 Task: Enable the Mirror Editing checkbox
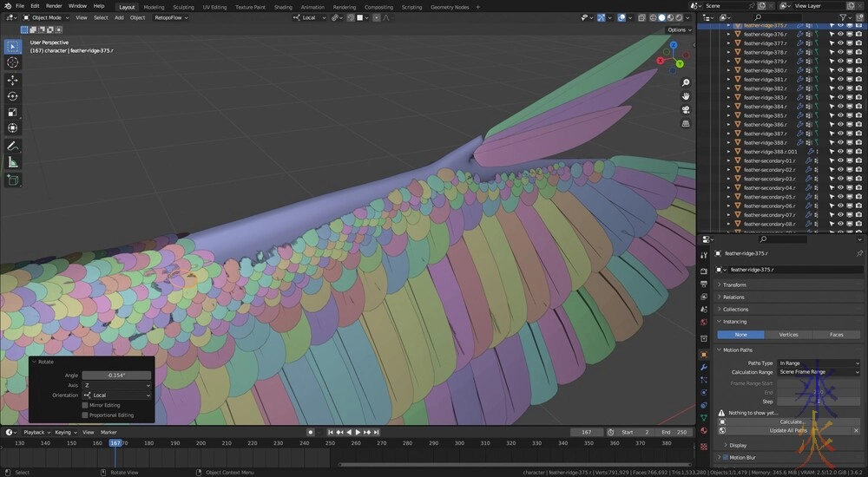[85, 405]
